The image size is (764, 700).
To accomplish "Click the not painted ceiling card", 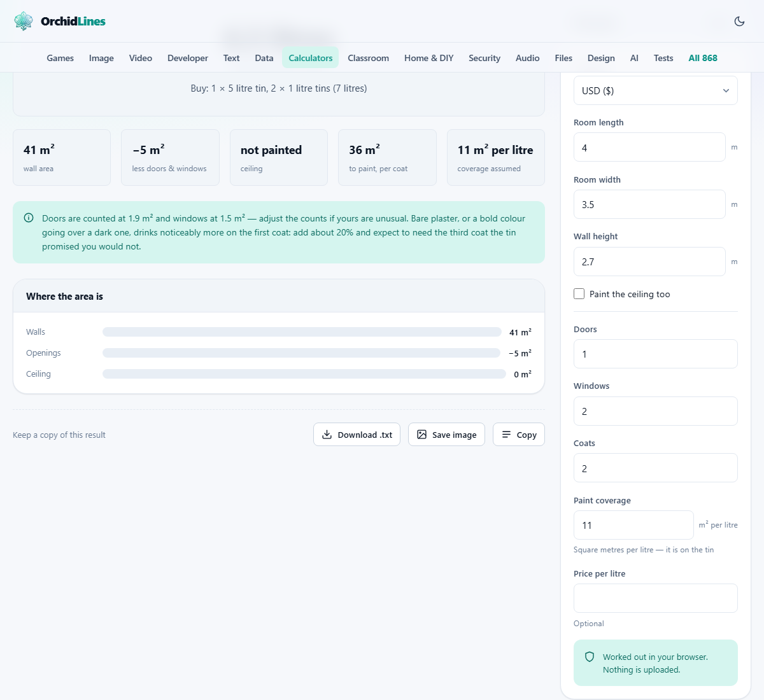I will (x=279, y=158).
